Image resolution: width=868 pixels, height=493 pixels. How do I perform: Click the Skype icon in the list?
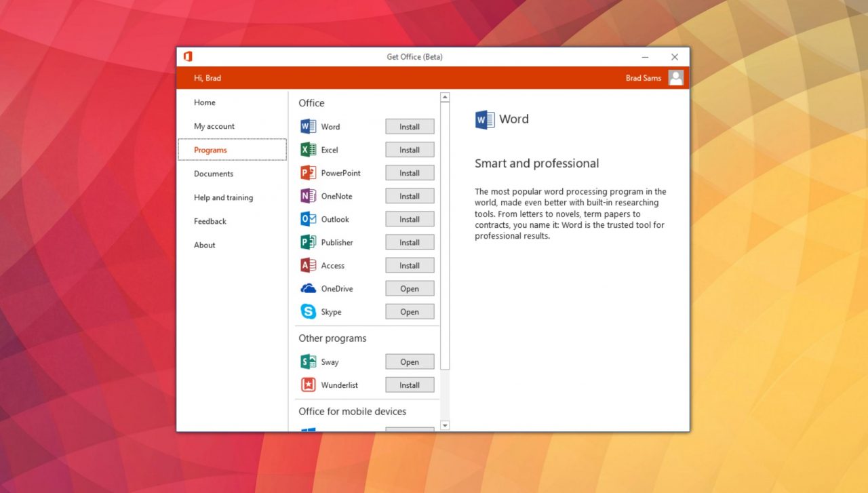coord(309,311)
